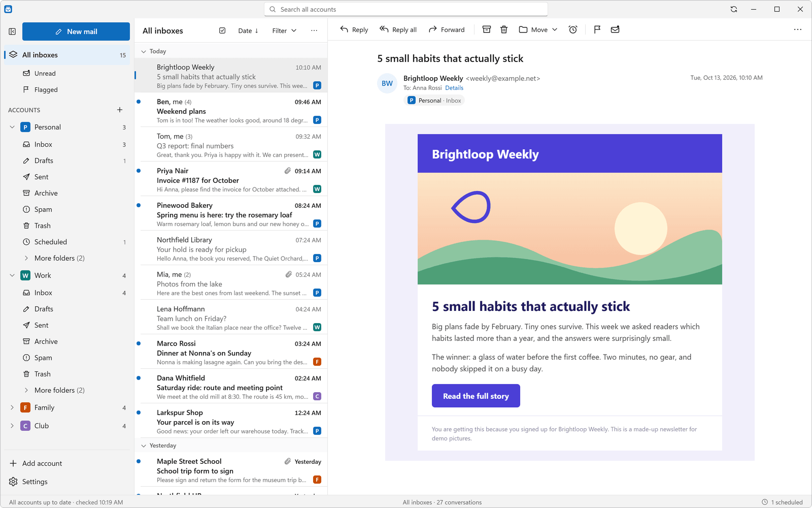Click Reply all in toolbar
Viewport: 812px width, 508px height.
point(398,29)
